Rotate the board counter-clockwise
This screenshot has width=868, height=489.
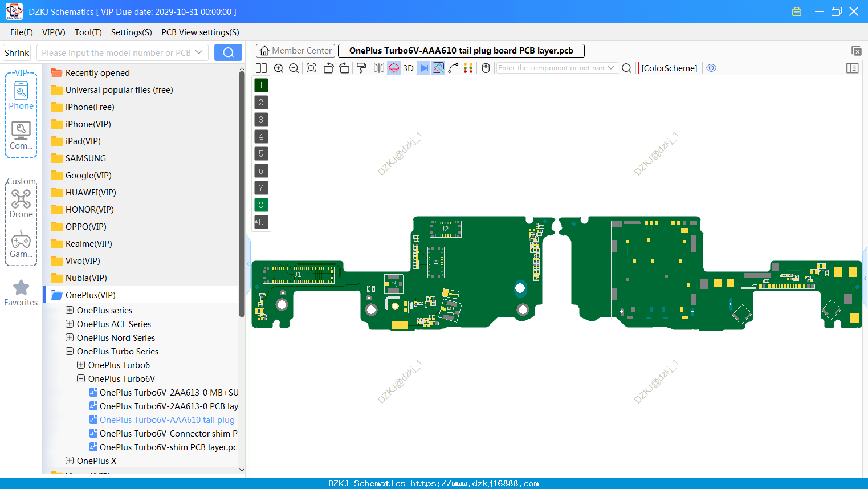coord(328,68)
